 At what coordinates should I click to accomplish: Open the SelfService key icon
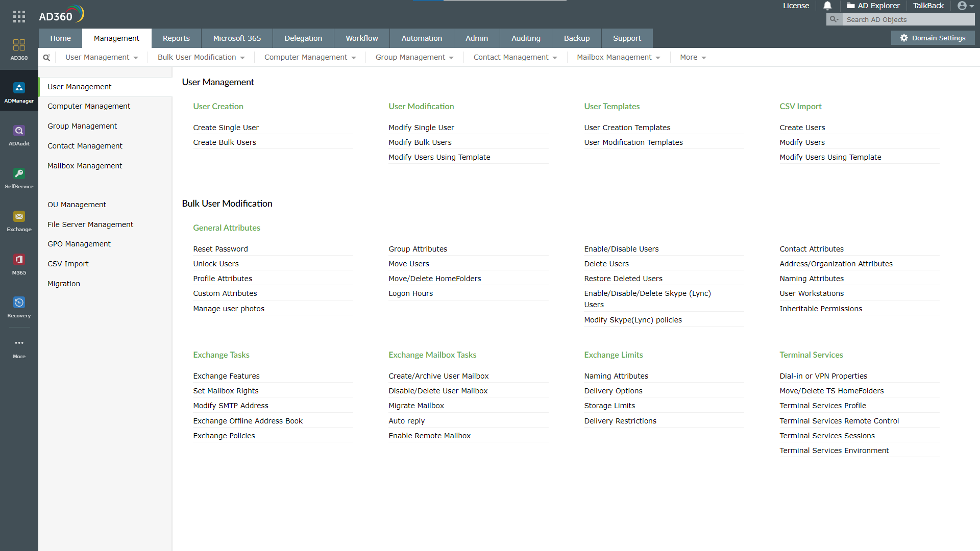[19, 178]
